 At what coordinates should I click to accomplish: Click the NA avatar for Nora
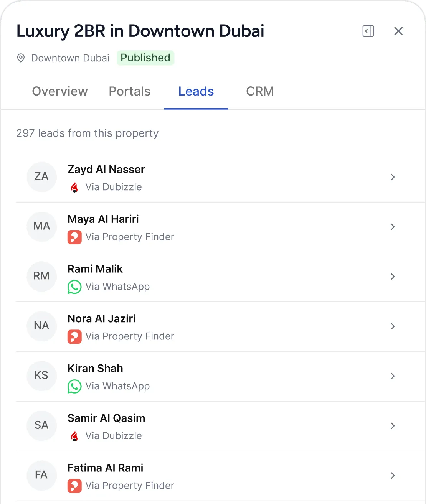41,326
